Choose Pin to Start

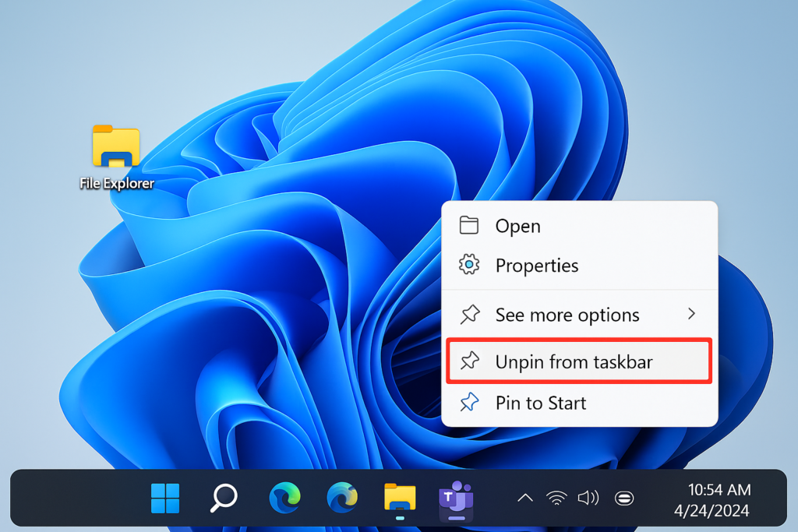tap(579, 403)
